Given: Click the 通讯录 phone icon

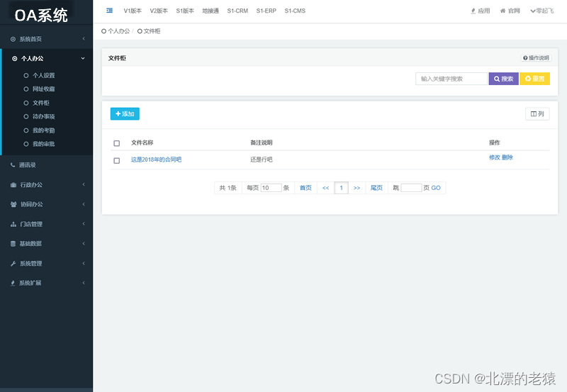Looking at the screenshot, I should (13, 165).
